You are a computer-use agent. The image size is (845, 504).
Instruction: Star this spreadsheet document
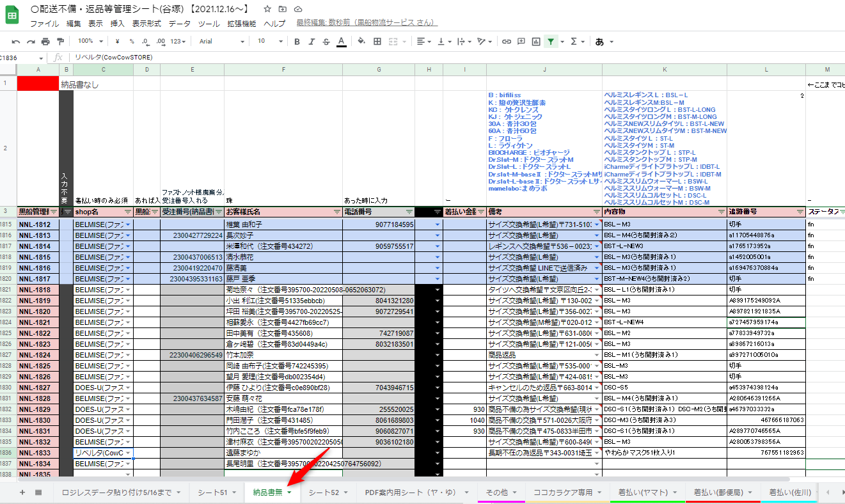coord(267,9)
